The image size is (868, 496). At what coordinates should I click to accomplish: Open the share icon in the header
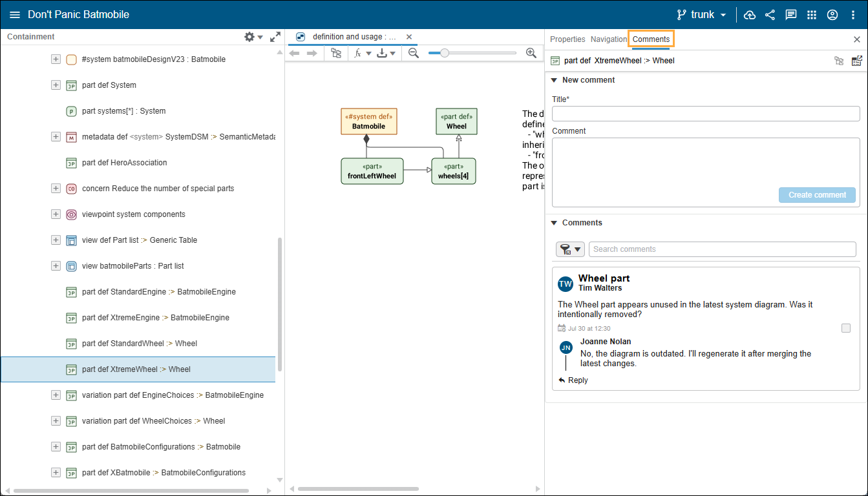(x=770, y=15)
